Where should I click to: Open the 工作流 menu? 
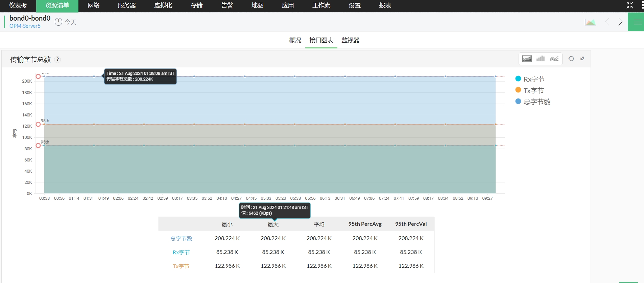point(321,5)
